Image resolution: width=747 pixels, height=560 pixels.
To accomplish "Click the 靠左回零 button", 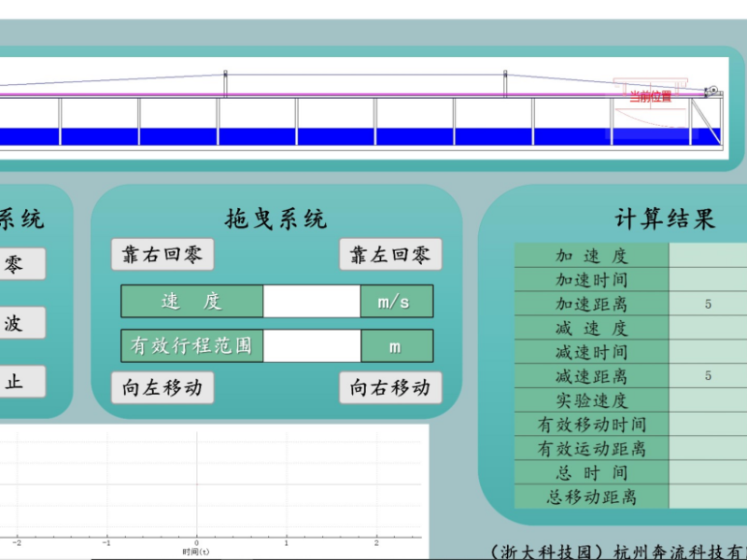I will pos(390,254).
